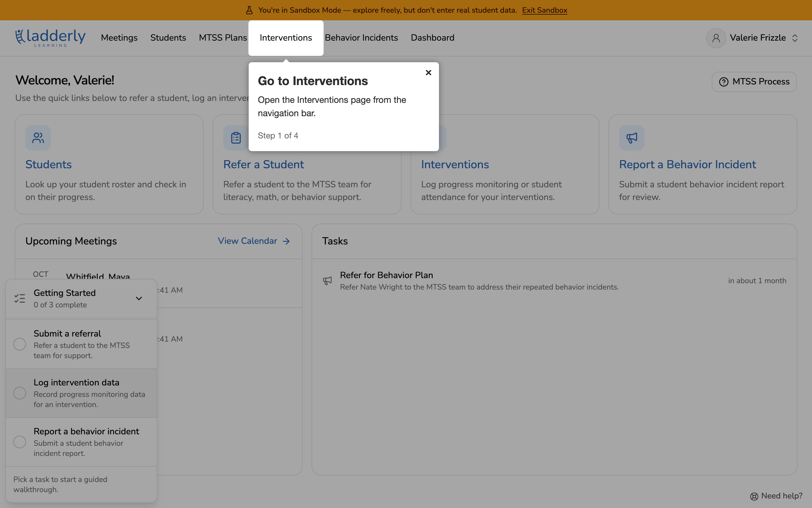Open the Refer a Student quick link

pos(264,164)
